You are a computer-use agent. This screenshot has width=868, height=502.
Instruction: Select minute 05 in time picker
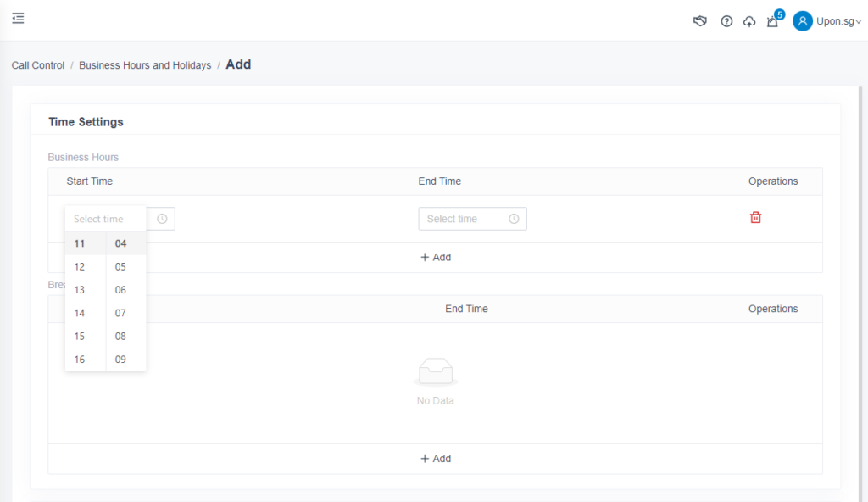tap(120, 267)
